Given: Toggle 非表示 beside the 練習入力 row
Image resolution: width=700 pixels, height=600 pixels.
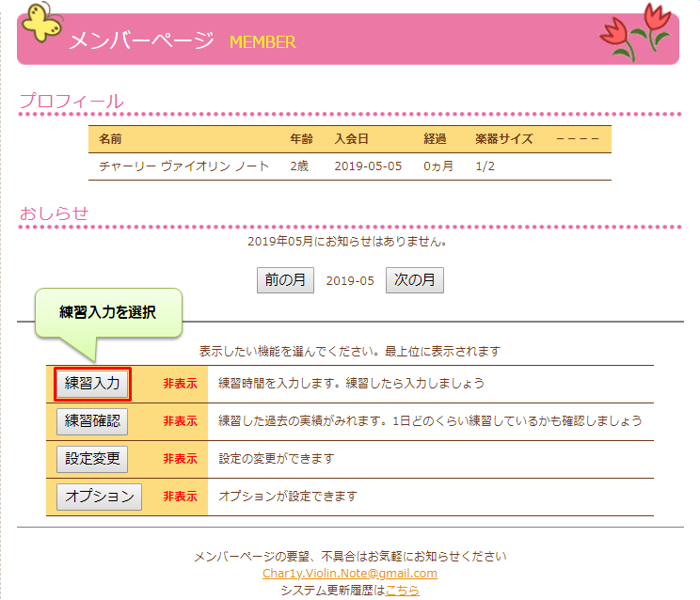Looking at the screenshot, I should point(180,384).
